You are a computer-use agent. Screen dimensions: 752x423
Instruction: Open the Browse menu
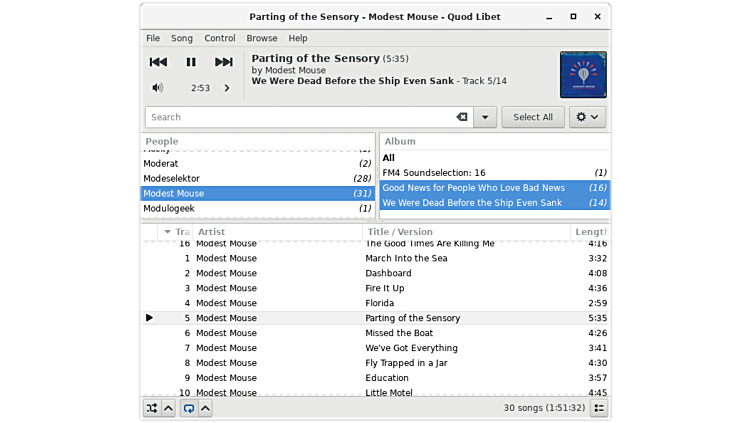click(262, 38)
